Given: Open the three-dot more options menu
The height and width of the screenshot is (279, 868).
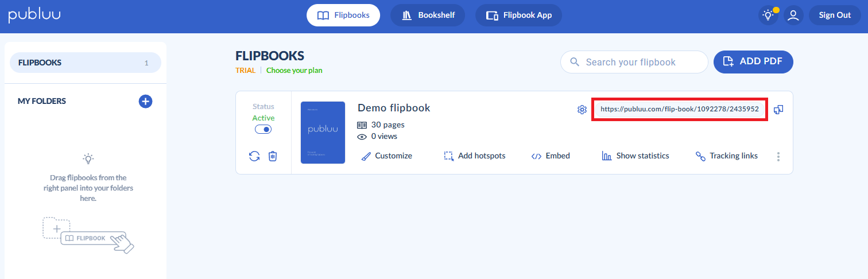Looking at the screenshot, I should pyautogui.click(x=778, y=156).
